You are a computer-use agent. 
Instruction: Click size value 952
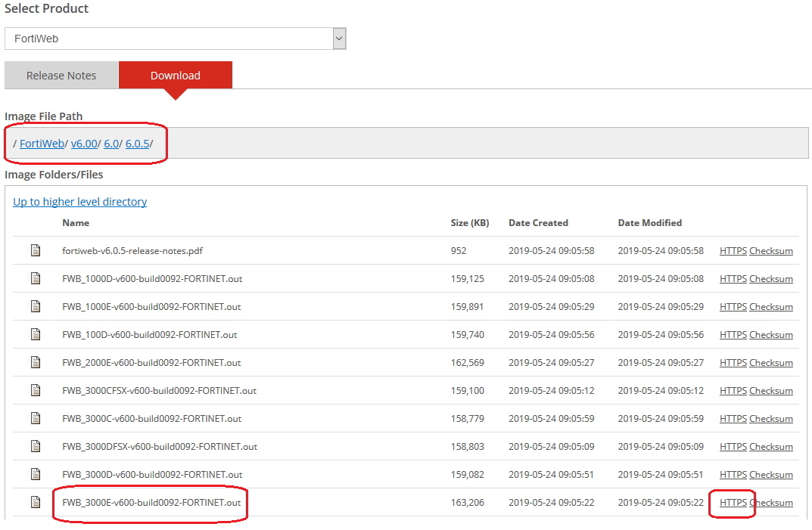459,251
